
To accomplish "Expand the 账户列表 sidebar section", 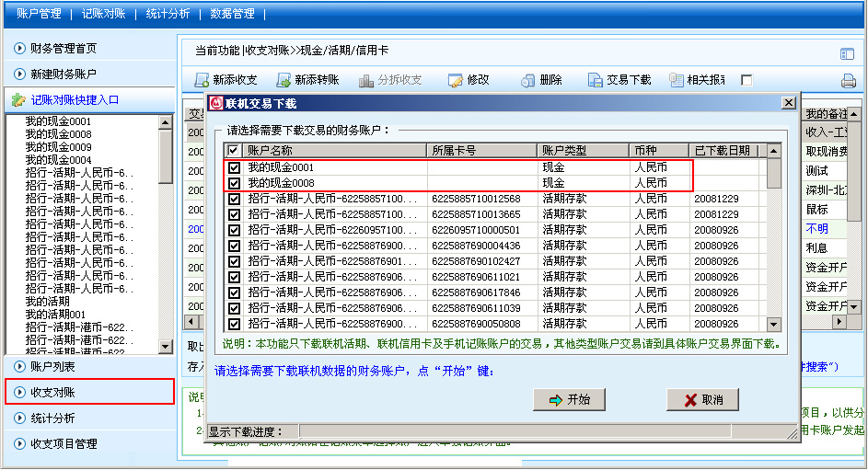I will tap(52, 366).
